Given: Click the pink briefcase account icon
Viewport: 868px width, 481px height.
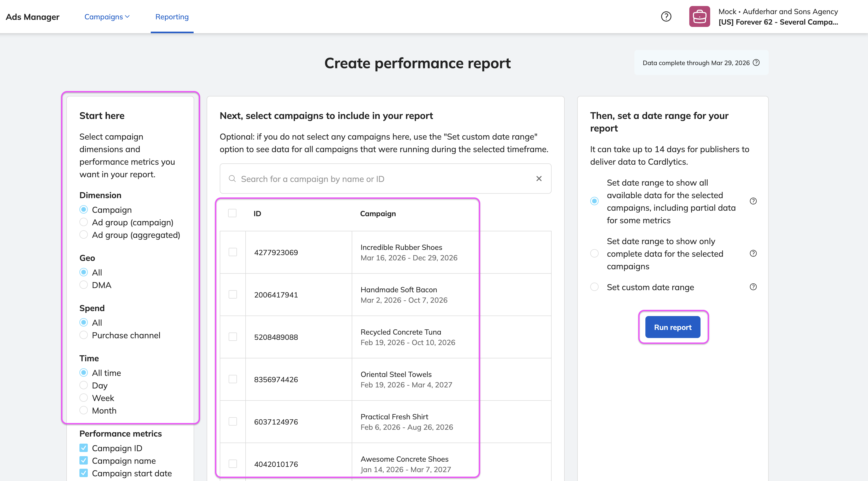Looking at the screenshot, I should (699, 16).
